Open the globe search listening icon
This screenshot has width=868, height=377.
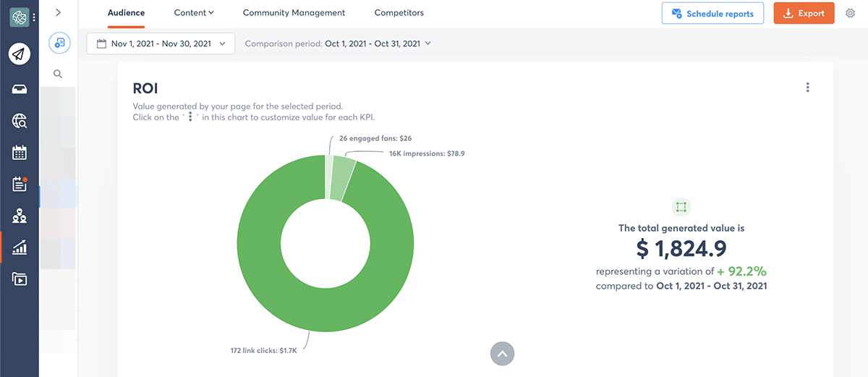[20, 121]
